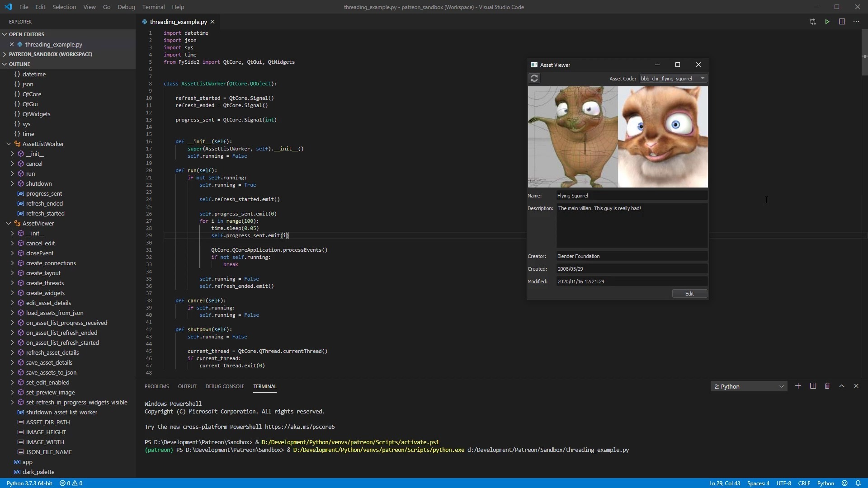Open the Terminal menu
The width and height of the screenshot is (868, 488).
click(153, 7)
